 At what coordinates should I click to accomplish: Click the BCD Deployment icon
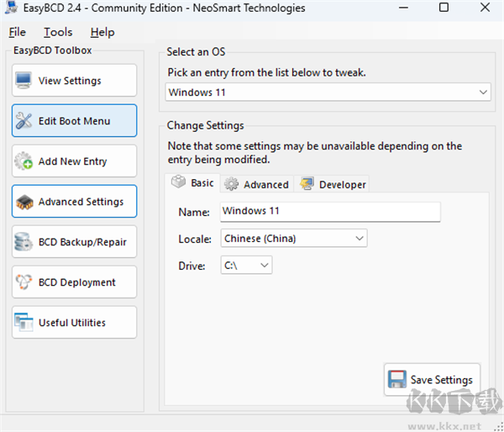click(24, 282)
